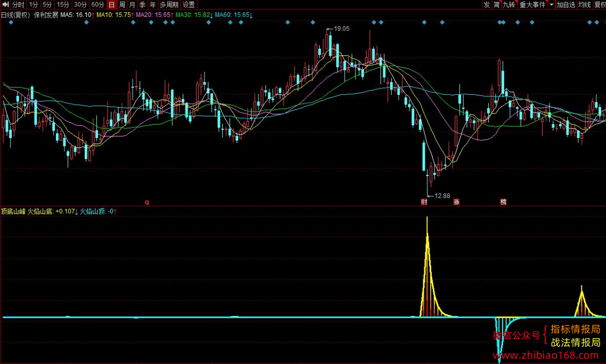Switch to the 季 quarterly tab

(x=142, y=5)
